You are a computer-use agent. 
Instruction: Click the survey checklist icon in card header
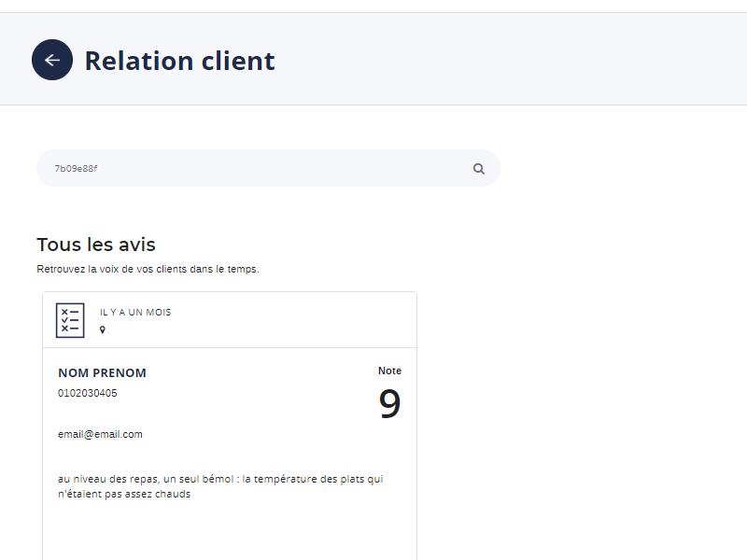70,320
